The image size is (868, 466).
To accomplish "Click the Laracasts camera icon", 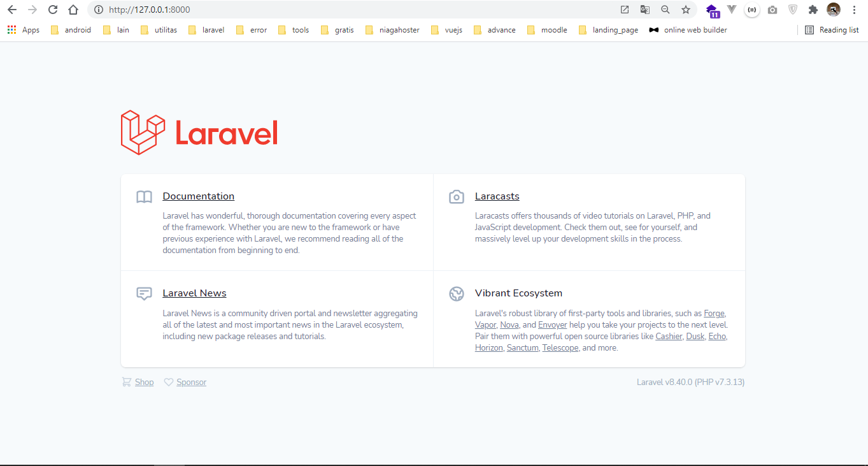I will tap(457, 197).
